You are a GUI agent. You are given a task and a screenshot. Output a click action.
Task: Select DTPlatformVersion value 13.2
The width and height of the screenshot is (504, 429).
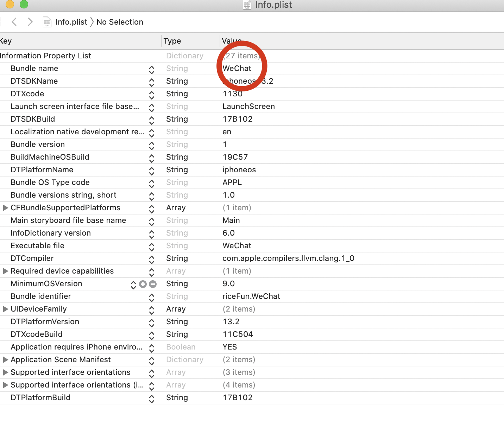(x=231, y=322)
